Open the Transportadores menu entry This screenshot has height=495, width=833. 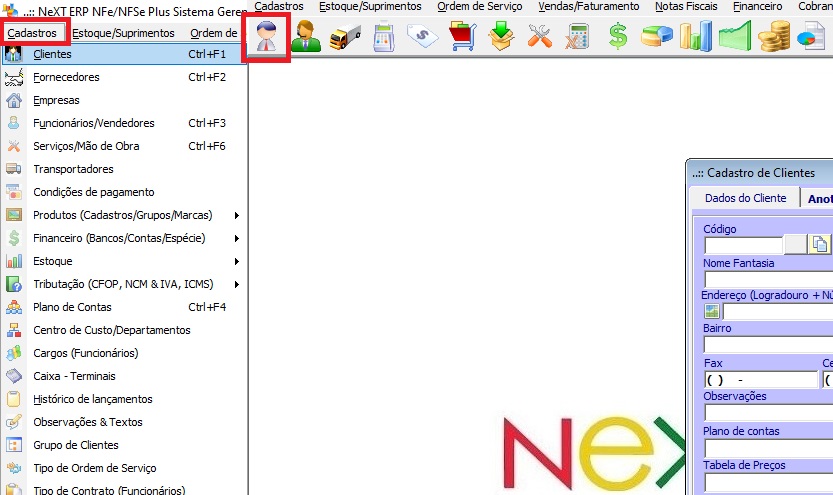click(125, 169)
